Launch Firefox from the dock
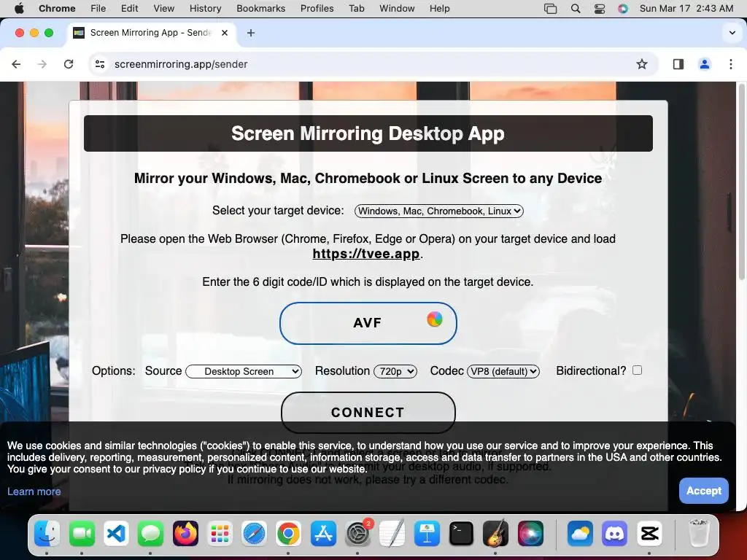This screenshot has width=747, height=560. [x=185, y=533]
